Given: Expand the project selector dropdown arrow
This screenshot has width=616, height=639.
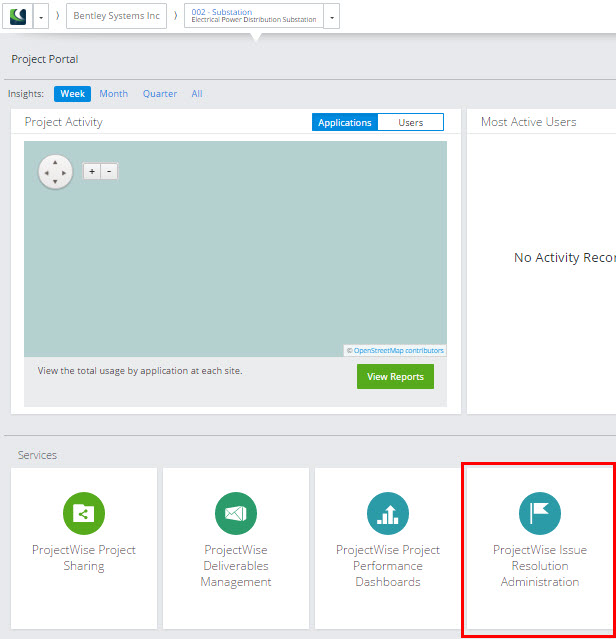Looking at the screenshot, I should coord(332,17).
